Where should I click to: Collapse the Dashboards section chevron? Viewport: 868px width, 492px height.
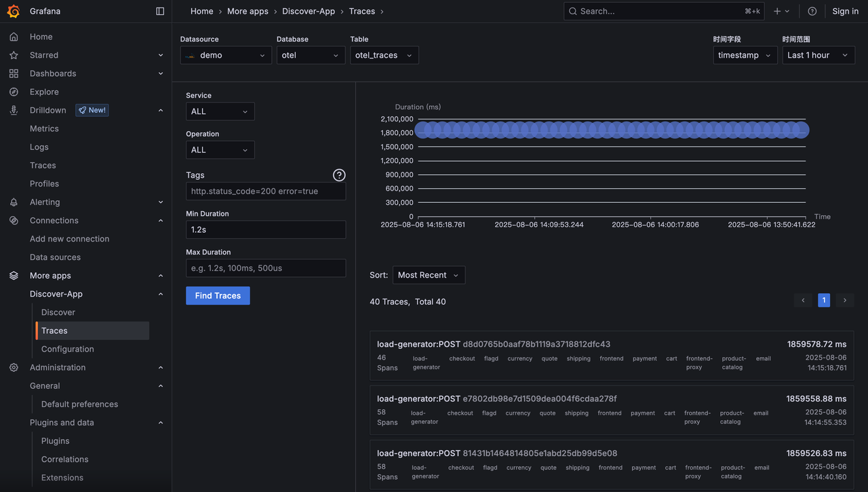point(161,73)
